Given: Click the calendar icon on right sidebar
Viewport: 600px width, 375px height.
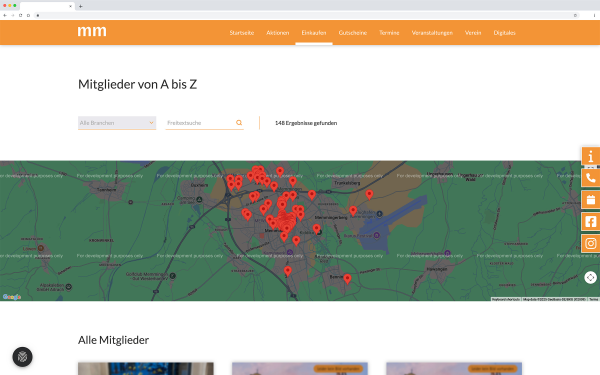Looking at the screenshot, I should 591,200.
